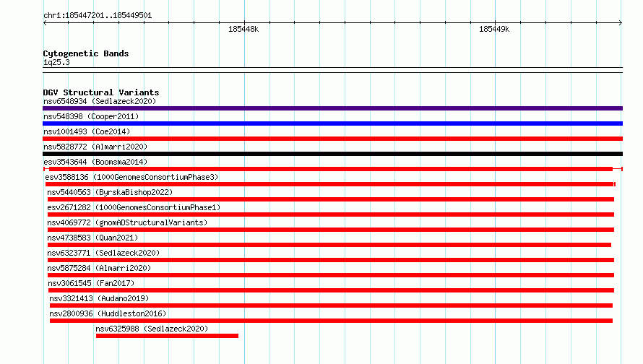The height and width of the screenshot is (364, 643).
Task: Click the 185449k ruler tick label
Action: click(x=494, y=29)
